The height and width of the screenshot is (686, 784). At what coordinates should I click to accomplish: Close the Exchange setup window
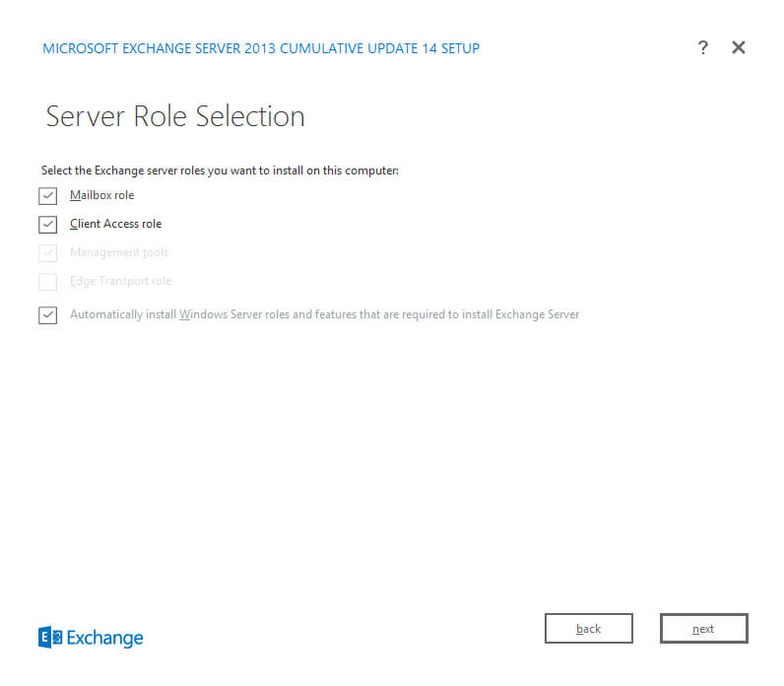click(x=739, y=48)
